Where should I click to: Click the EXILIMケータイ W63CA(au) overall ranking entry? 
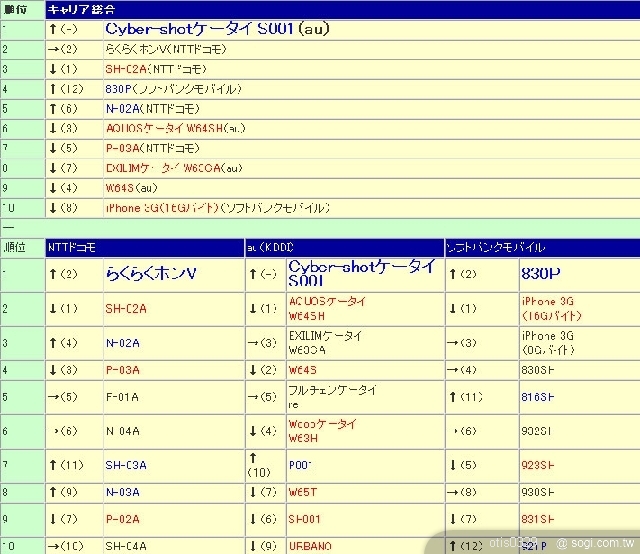(x=174, y=168)
